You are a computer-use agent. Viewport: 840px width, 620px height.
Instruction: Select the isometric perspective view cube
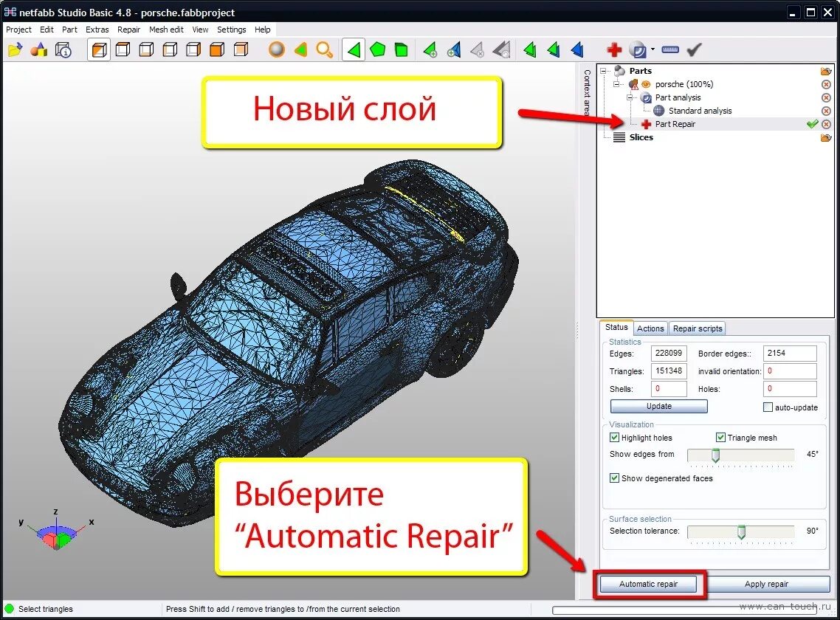click(99, 50)
